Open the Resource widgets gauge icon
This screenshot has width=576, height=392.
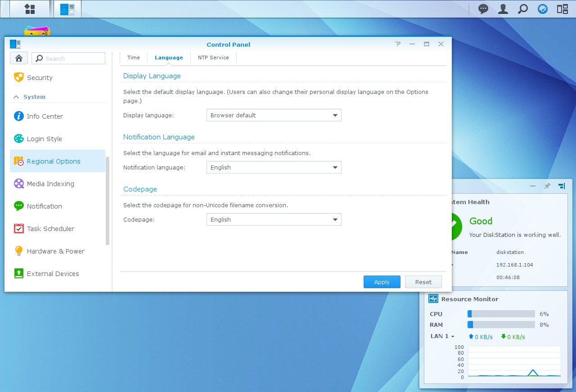point(543,9)
